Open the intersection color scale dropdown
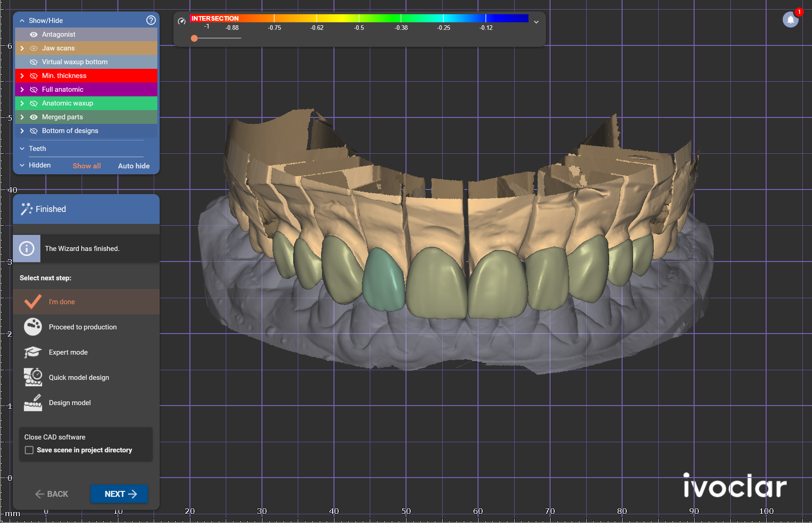The height and width of the screenshot is (523, 812). [x=536, y=22]
